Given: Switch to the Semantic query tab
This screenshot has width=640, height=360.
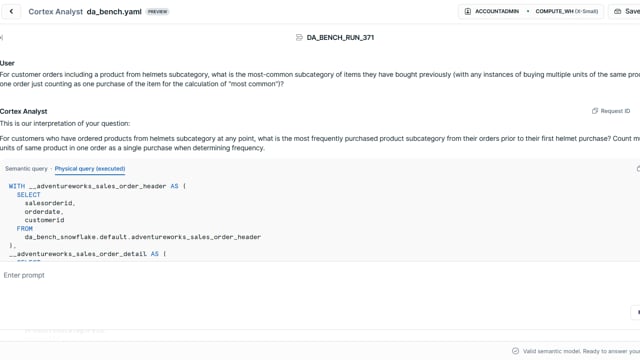Looking at the screenshot, I should pyautogui.click(x=27, y=169).
